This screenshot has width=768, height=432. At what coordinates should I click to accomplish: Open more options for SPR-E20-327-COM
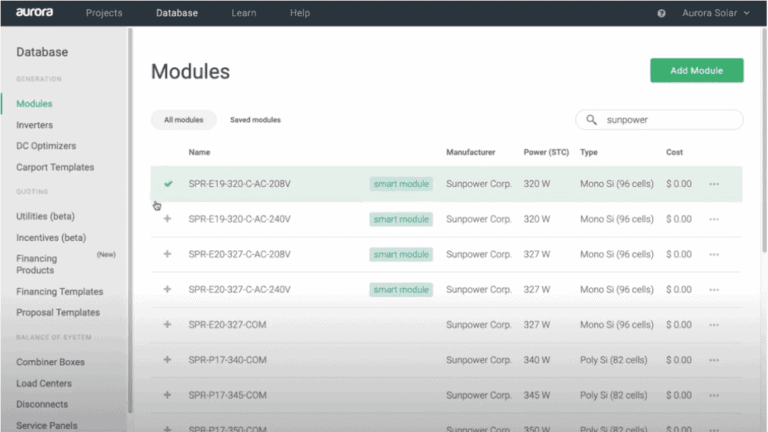(714, 325)
